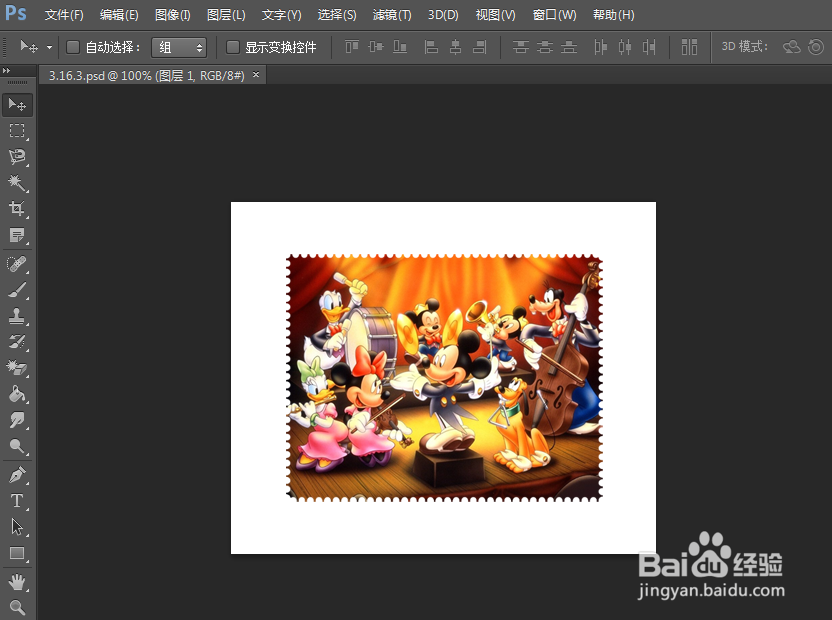Viewport: 832px width, 620px height.
Task: Select the Dodge tool
Action: click(x=18, y=446)
